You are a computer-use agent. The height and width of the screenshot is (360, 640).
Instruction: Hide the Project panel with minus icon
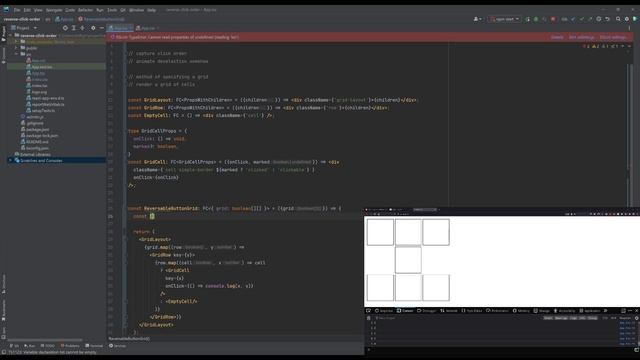102,28
